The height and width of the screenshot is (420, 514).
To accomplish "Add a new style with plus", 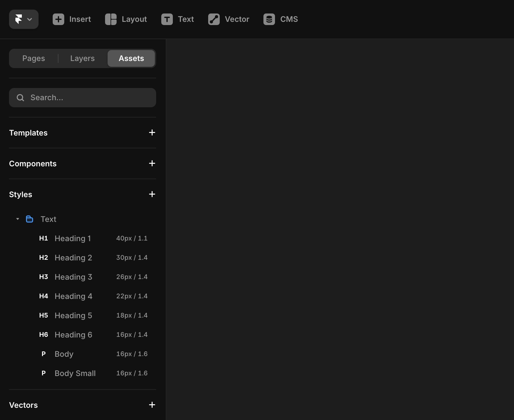I will 152,194.
